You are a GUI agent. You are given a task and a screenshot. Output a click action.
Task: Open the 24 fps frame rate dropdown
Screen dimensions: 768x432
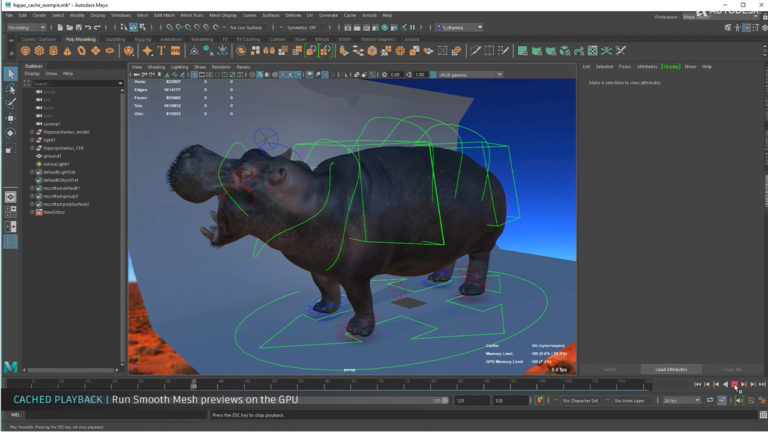click(x=680, y=400)
